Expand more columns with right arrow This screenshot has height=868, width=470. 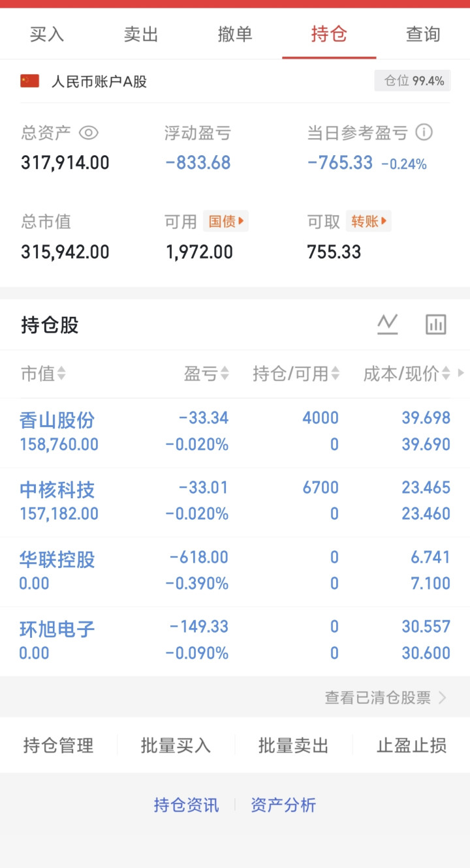pos(462,374)
